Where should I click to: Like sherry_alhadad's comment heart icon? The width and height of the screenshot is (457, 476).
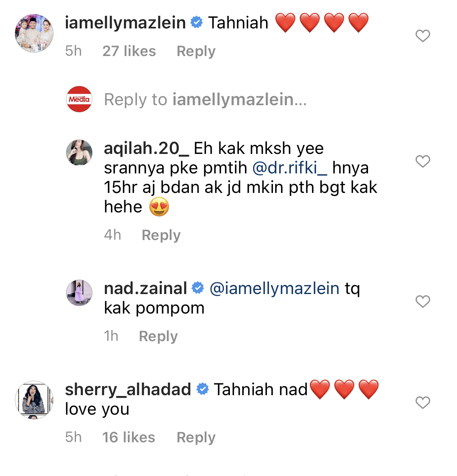point(423,402)
